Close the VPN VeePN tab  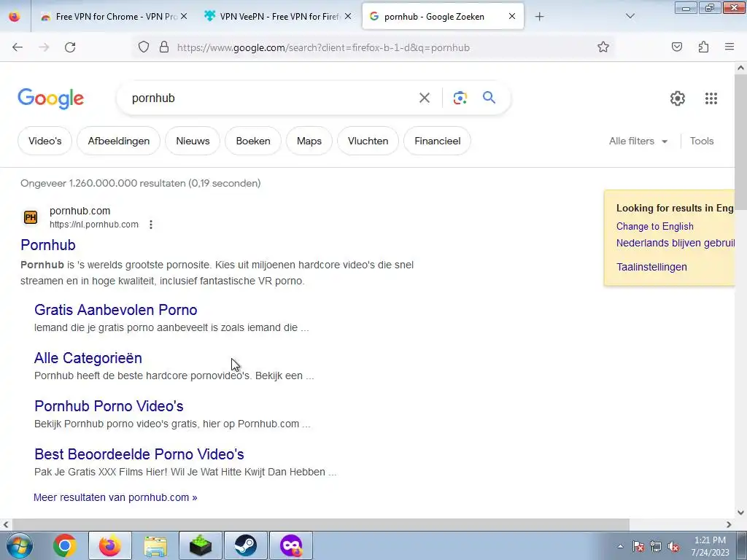tap(348, 17)
